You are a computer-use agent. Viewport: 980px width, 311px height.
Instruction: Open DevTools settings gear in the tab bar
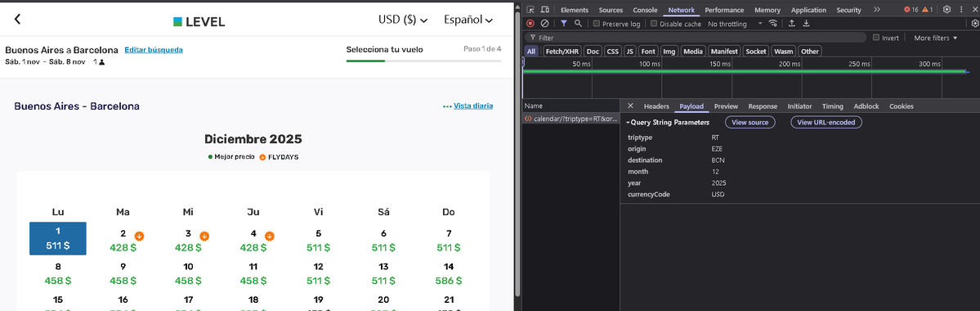[946, 9]
